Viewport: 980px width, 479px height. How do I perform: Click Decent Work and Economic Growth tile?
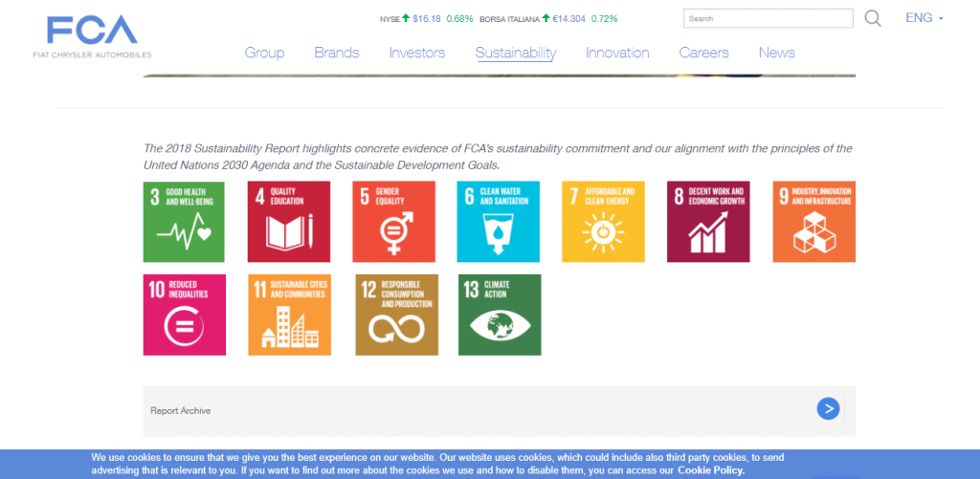[708, 221]
